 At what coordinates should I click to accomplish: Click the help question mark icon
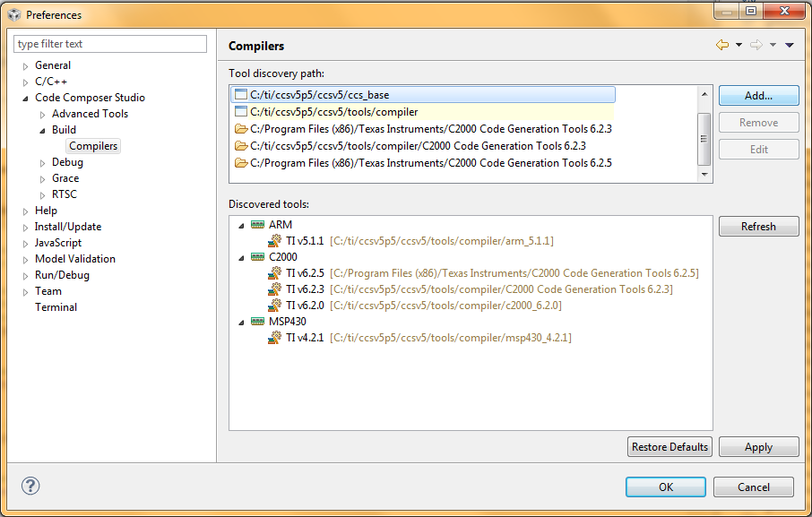[x=30, y=486]
